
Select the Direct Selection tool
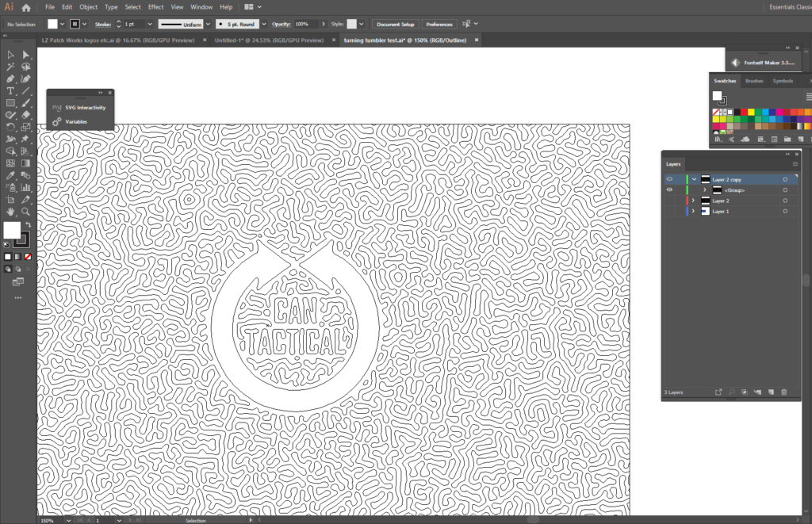tap(25, 55)
